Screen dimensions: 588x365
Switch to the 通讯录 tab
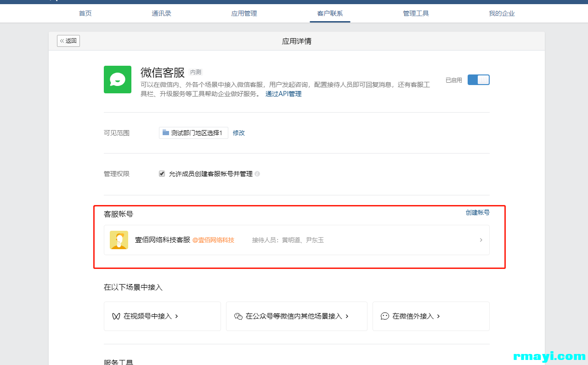tap(162, 13)
